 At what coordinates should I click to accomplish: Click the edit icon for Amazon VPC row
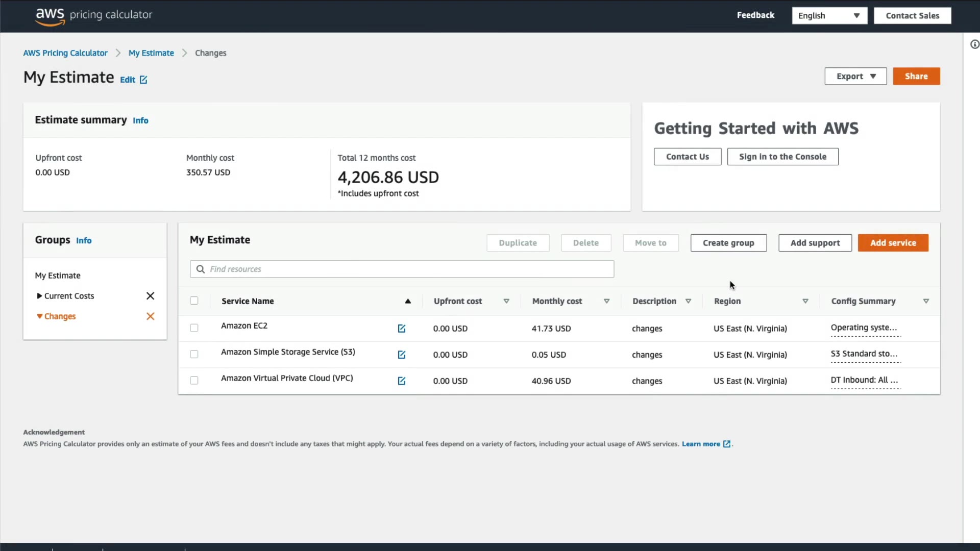tap(402, 381)
